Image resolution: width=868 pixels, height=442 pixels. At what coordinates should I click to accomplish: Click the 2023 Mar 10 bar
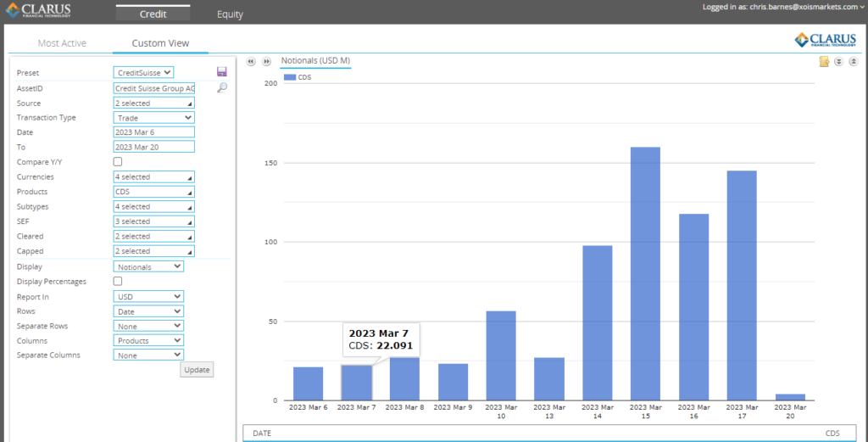click(501, 355)
